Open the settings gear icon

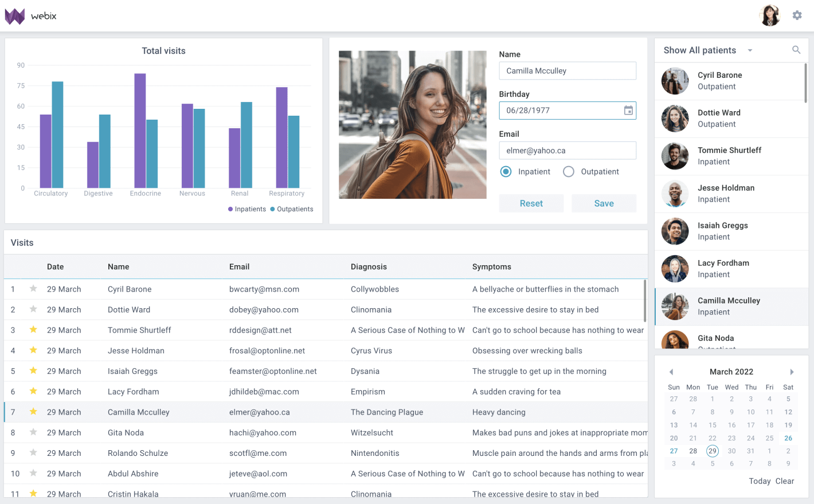[x=797, y=15]
